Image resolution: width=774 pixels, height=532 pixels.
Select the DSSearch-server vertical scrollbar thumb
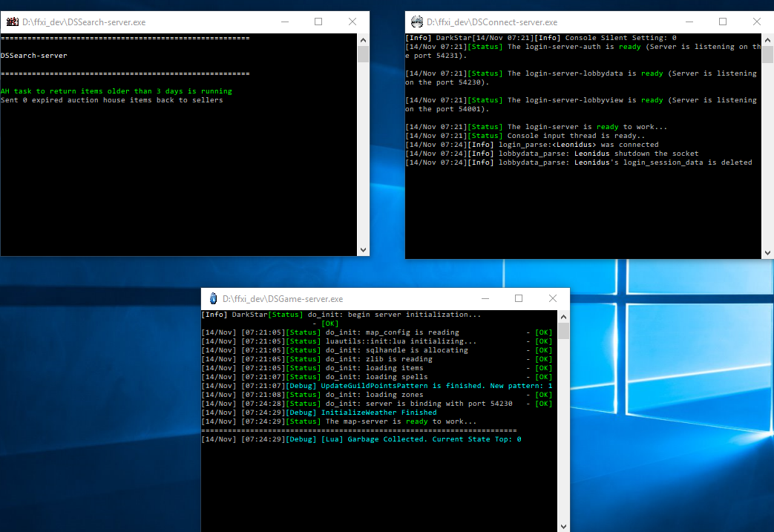[363, 54]
